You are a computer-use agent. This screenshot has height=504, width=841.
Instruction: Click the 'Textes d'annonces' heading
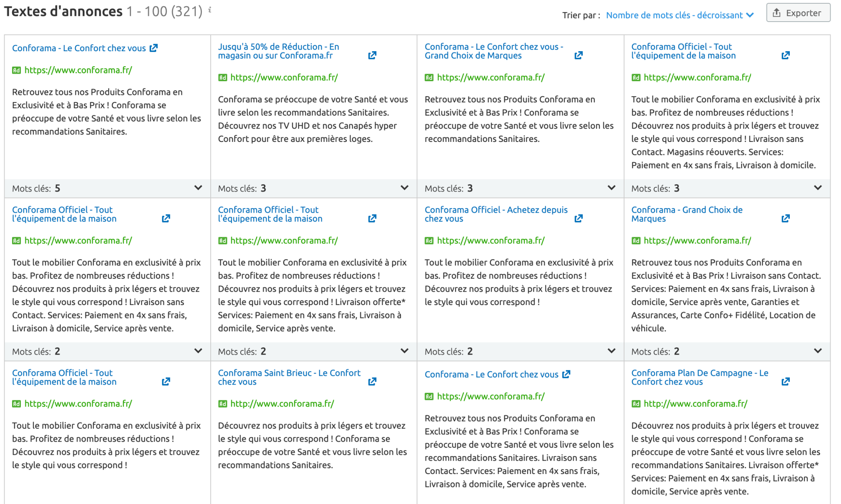63,11
